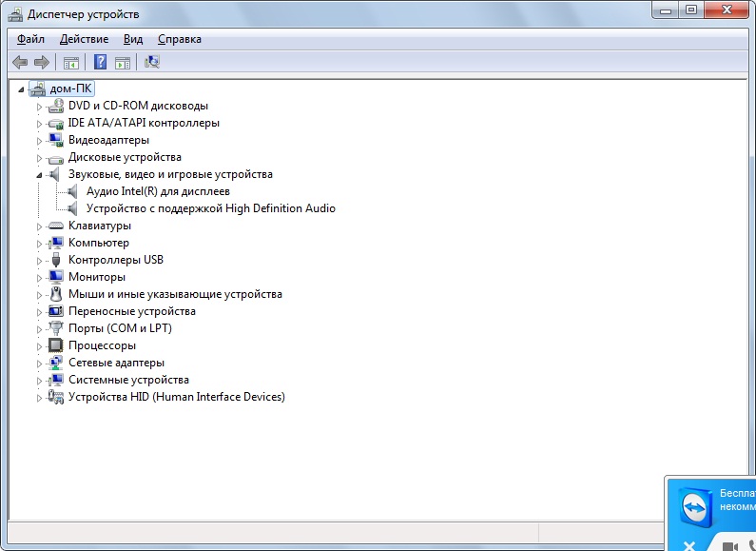Select the Порты (COM и LPT) label

120,328
